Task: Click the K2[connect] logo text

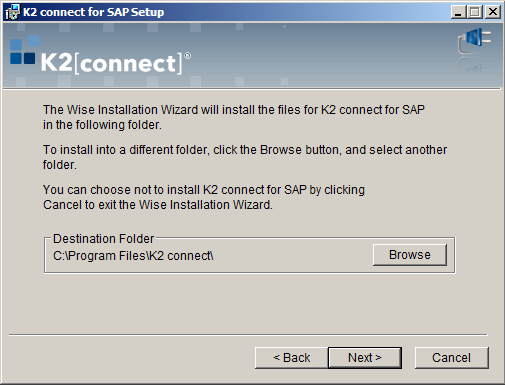Action: [x=112, y=63]
